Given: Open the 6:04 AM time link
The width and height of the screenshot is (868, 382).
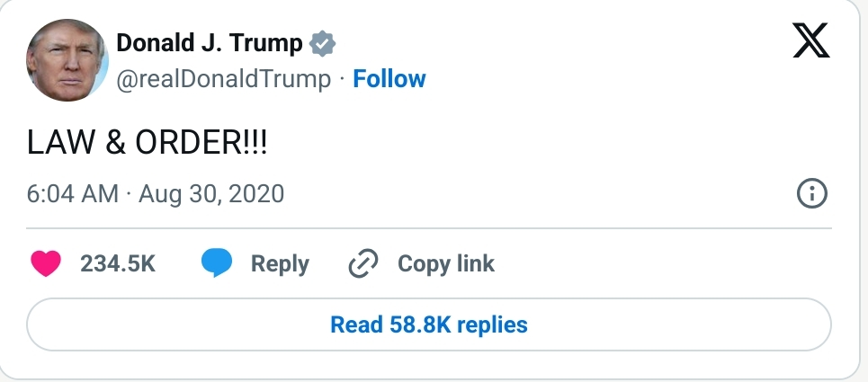Looking at the screenshot, I should click(x=73, y=193).
